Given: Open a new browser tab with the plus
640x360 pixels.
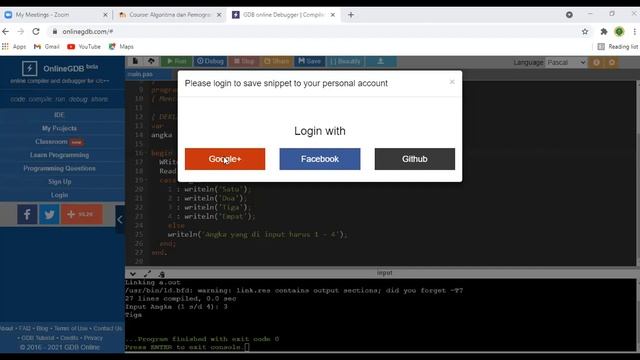Looking at the screenshot, I should [351, 15].
